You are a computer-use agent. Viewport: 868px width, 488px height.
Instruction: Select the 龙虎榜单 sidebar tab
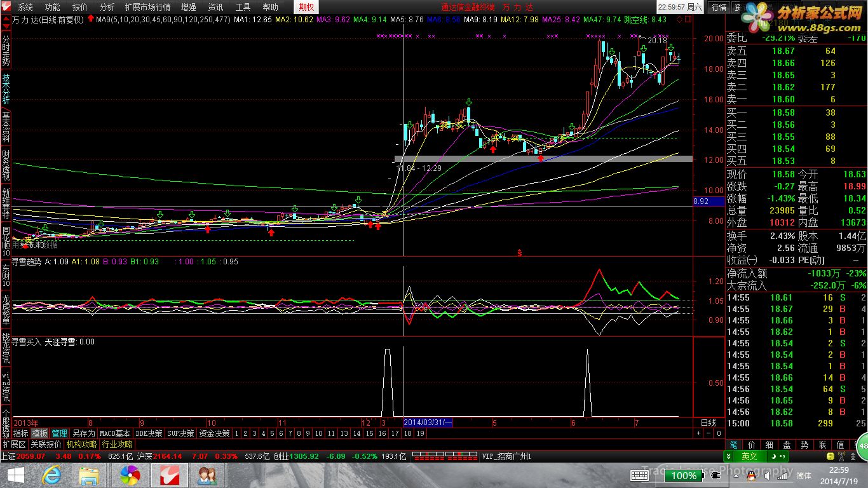click(6, 309)
